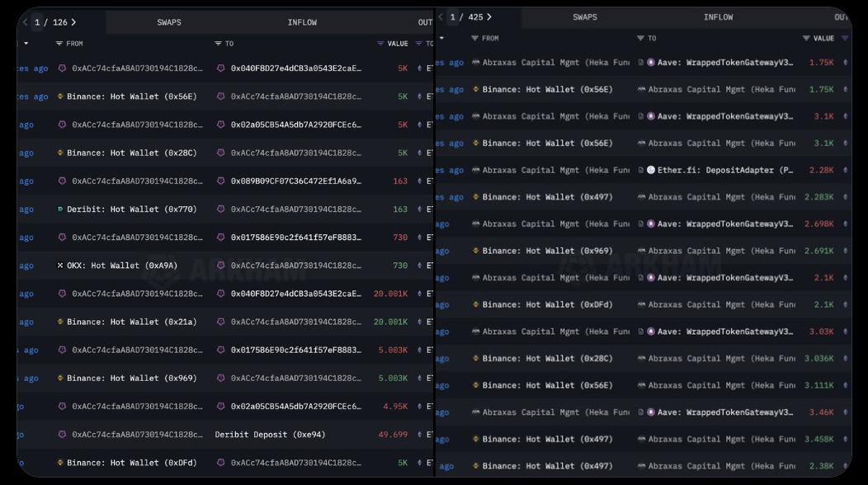Click the 2.38K value in right panel
868x485 pixels.
[821, 466]
